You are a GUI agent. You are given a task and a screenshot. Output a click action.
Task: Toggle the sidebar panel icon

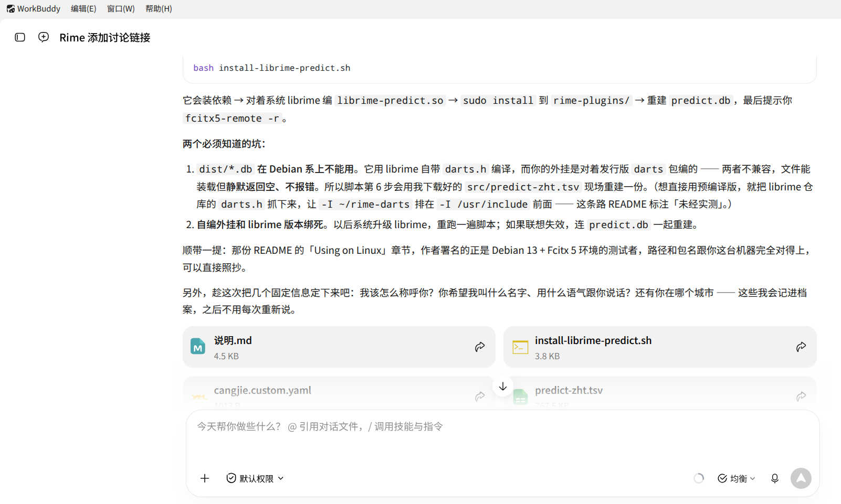(x=20, y=37)
